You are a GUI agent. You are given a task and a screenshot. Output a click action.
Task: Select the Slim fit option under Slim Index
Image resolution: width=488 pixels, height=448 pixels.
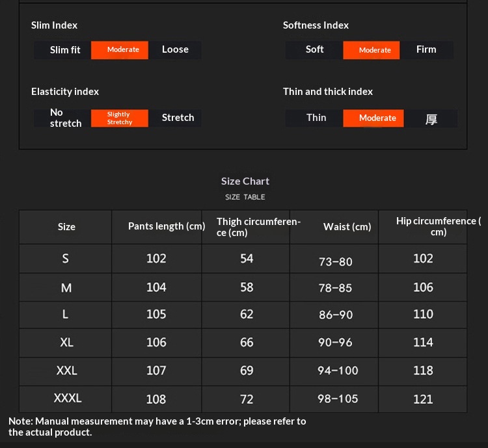pos(65,50)
